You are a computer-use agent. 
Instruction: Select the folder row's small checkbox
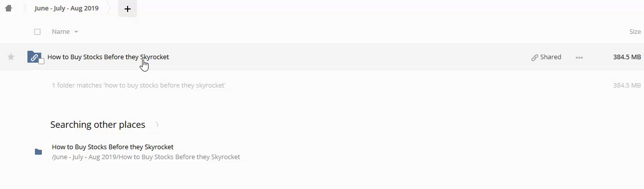(41, 61)
